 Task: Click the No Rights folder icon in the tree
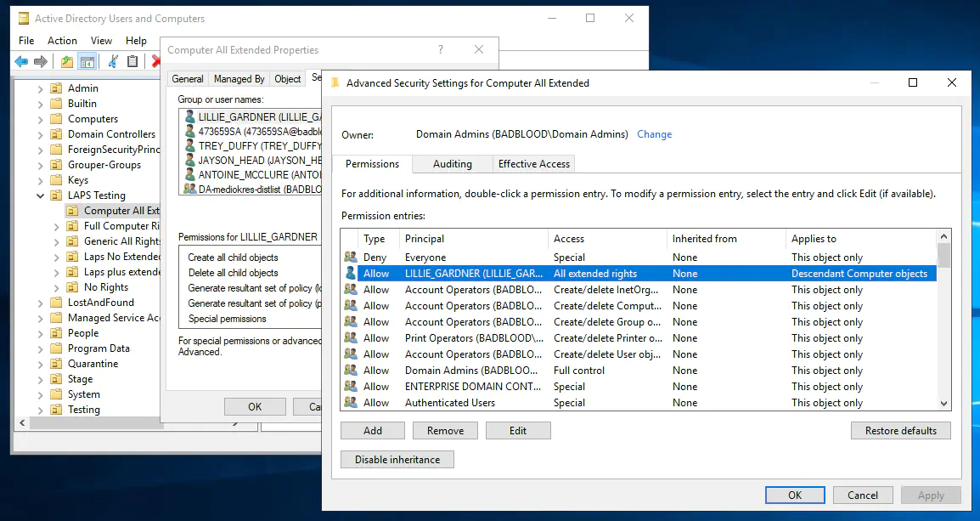pyautogui.click(x=72, y=287)
